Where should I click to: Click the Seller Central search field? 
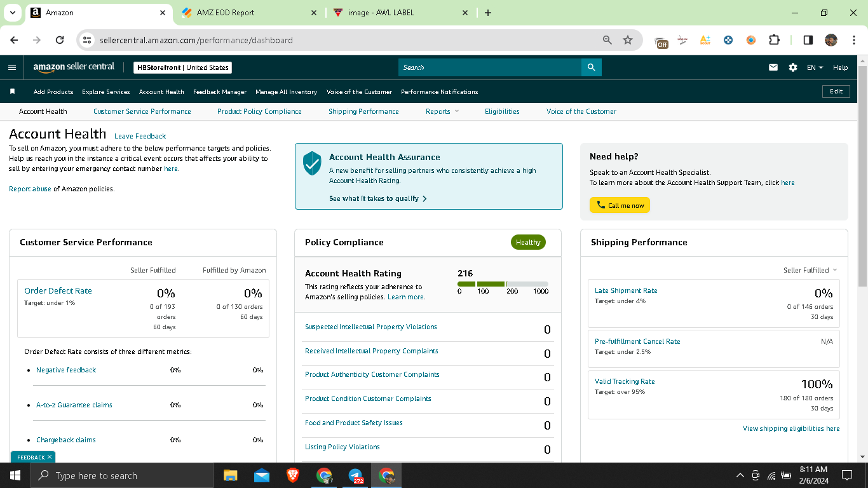click(x=490, y=67)
